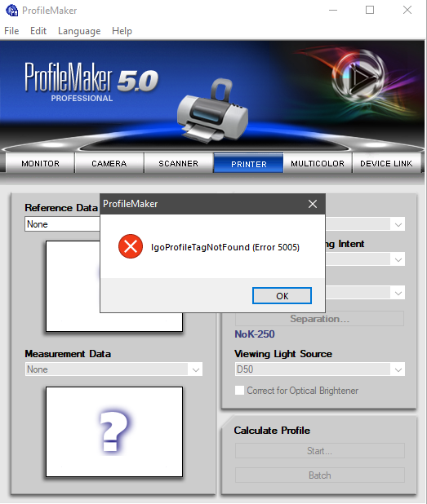The height and width of the screenshot is (504, 427).
Task: Maximize the ProfileMaker window
Action: tap(370, 11)
